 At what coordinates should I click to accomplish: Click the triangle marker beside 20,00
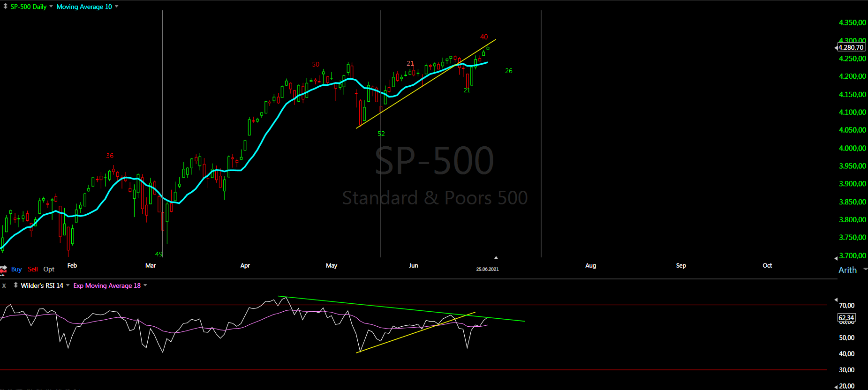(836, 387)
